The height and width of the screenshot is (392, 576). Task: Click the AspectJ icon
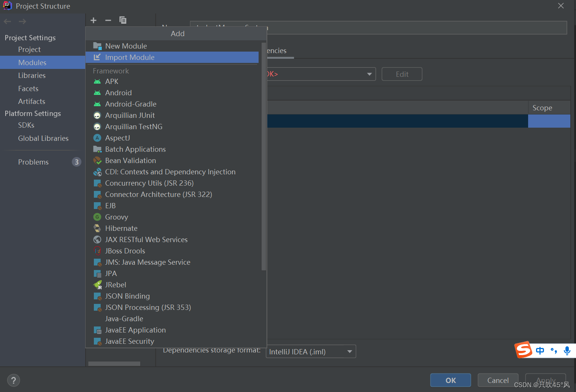97,138
